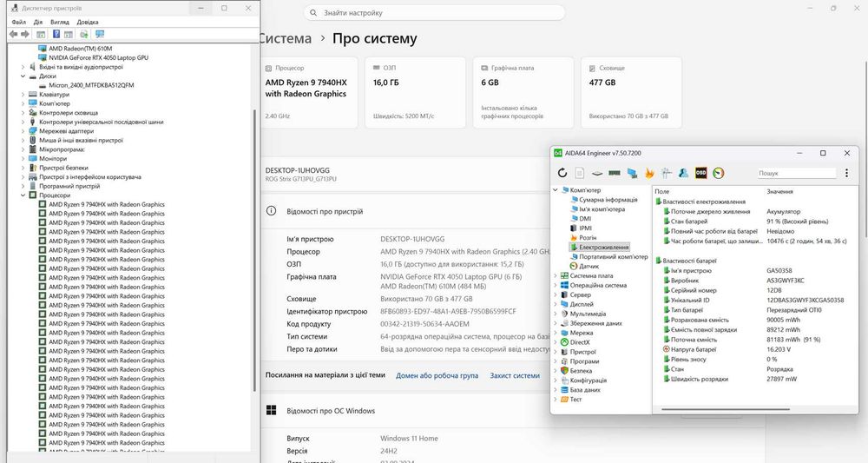The image size is (868, 463).
Task: Click the Процесор summary card in Settings
Action: tap(309, 92)
